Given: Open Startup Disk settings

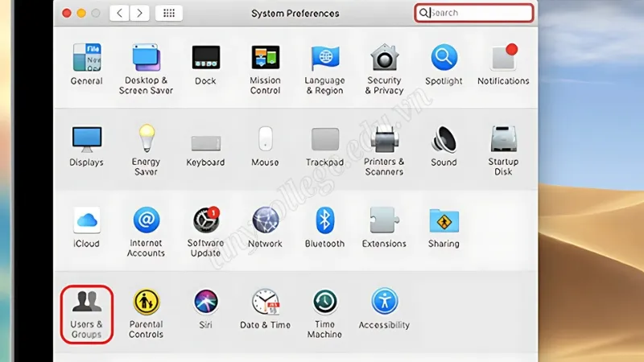Looking at the screenshot, I should (503, 150).
